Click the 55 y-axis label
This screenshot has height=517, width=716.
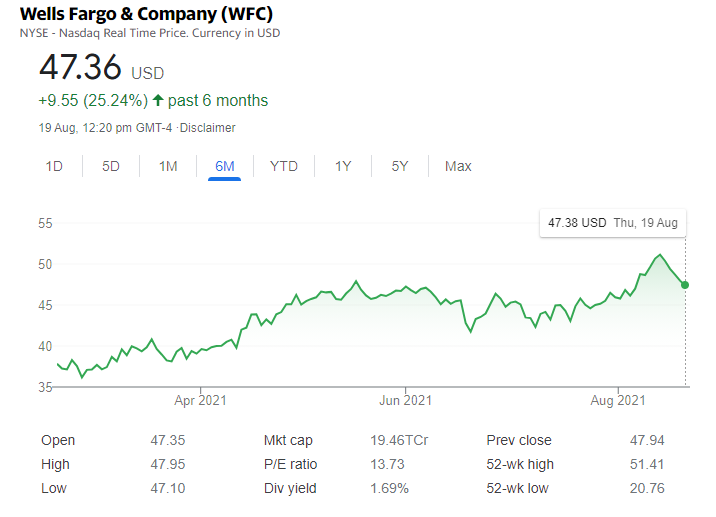click(45, 223)
